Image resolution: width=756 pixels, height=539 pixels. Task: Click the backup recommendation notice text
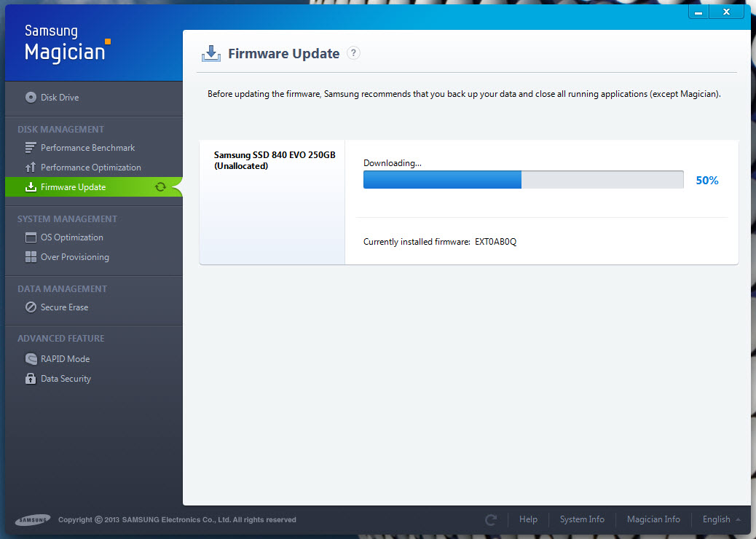tap(464, 94)
